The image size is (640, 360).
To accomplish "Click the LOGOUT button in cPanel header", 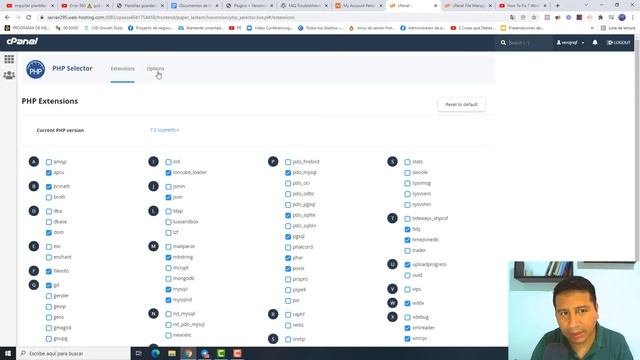I will pos(619,42).
